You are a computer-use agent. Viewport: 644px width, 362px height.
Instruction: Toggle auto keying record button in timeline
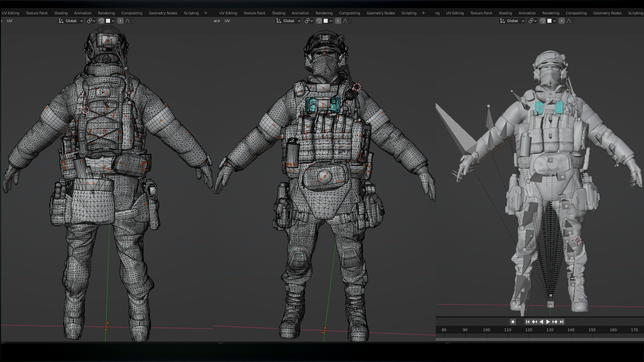pyautogui.click(x=513, y=322)
